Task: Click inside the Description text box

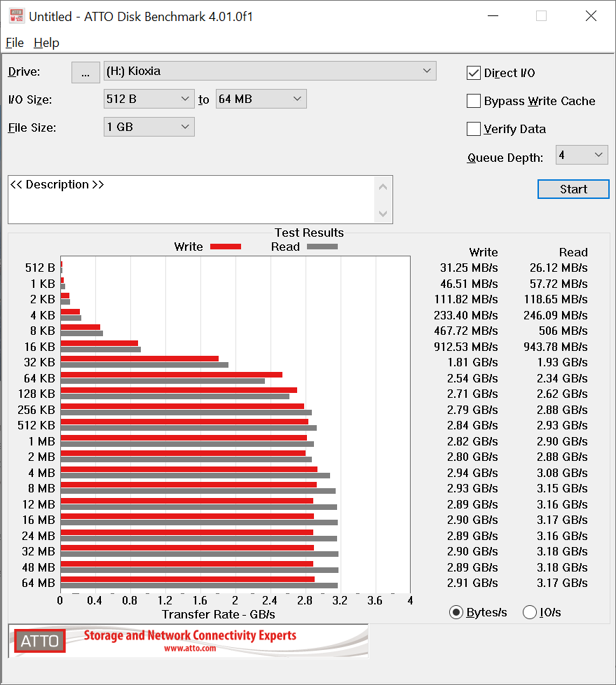Action: pyautogui.click(x=191, y=200)
